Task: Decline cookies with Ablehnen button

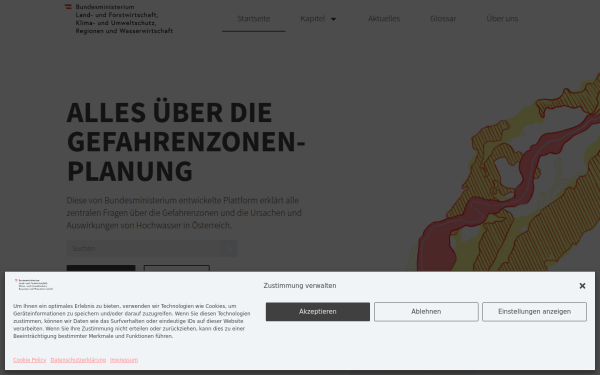Action: coord(426,312)
